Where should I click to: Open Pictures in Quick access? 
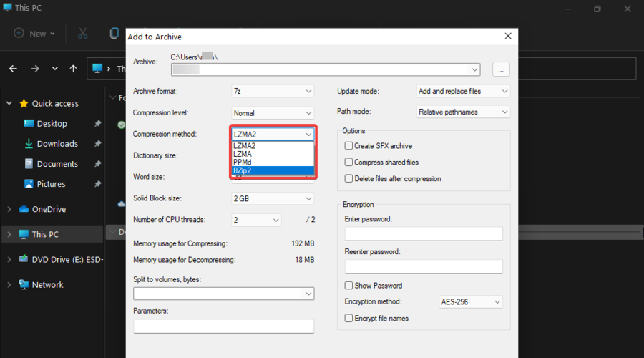click(51, 184)
